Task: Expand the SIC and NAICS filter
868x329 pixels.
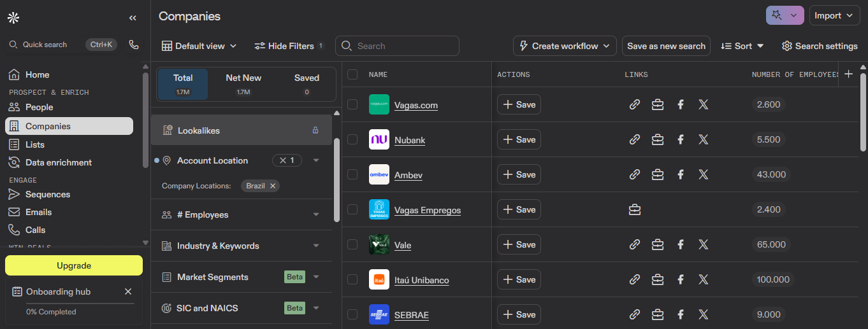Action: 316,308
